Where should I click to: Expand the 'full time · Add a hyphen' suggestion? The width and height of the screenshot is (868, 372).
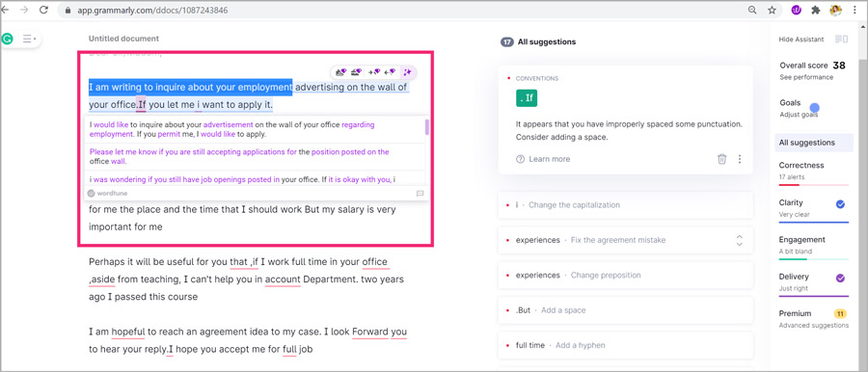click(626, 345)
